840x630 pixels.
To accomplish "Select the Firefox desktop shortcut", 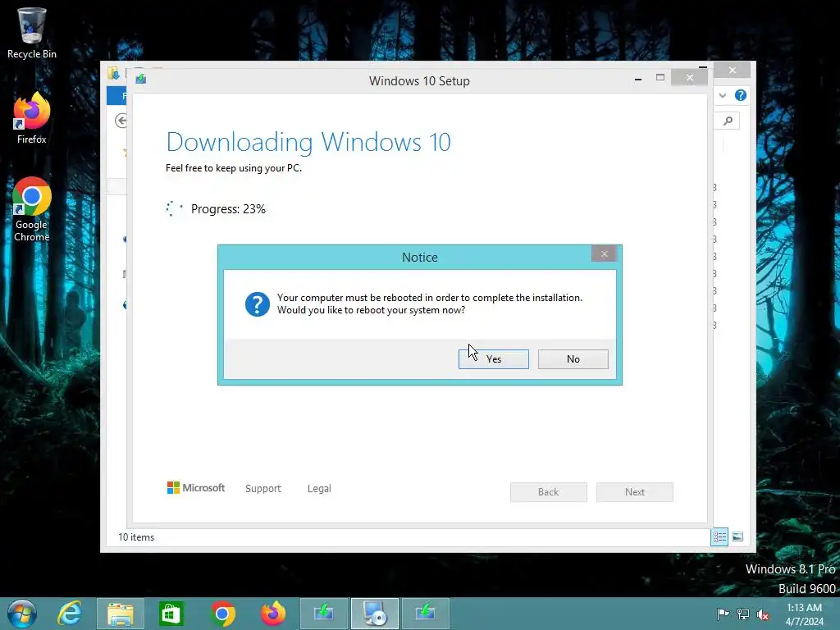I will coord(32,118).
